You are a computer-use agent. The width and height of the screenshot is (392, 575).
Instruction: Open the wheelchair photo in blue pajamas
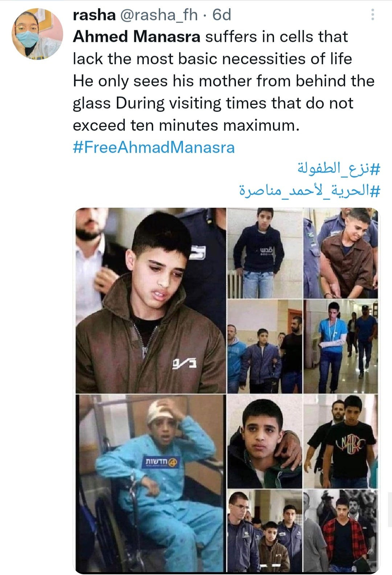[151, 484]
